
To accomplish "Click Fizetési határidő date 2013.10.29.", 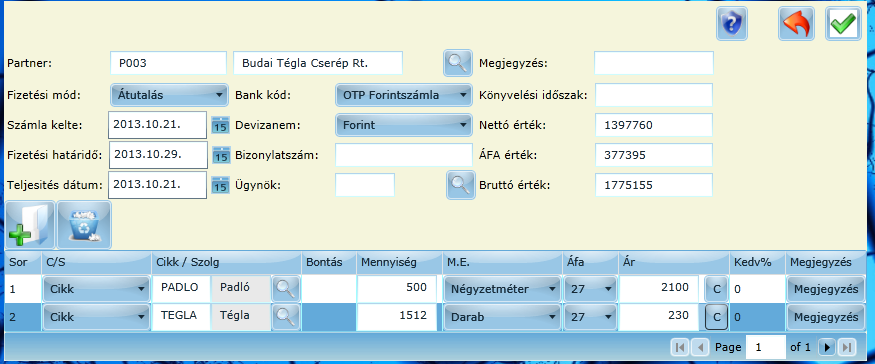I will pos(158,155).
